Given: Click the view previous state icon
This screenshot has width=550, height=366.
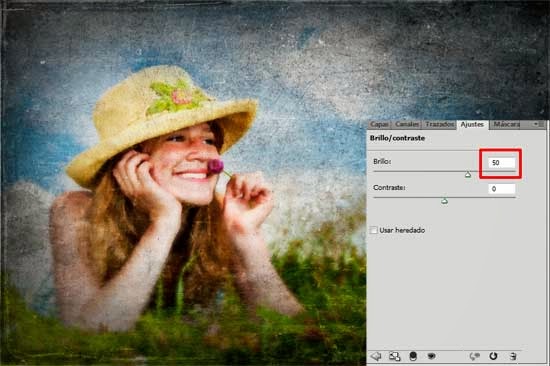Looking at the screenshot, I should [475, 356].
